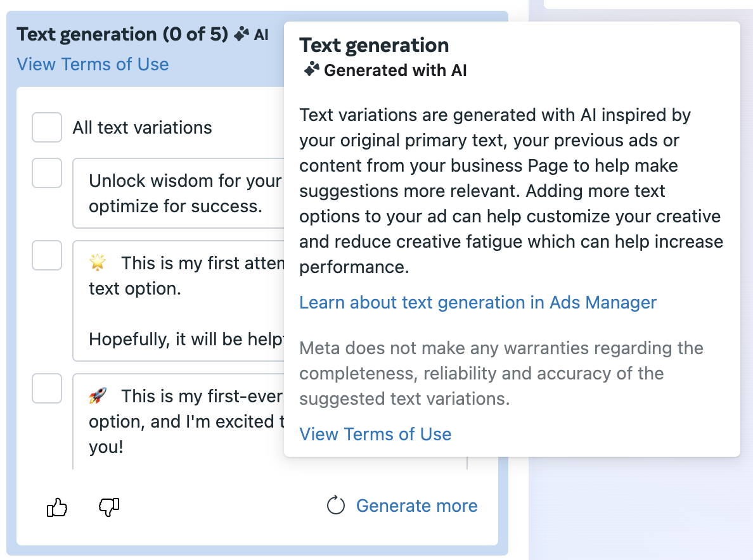Check the All text variations checkbox
The width and height of the screenshot is (753, 560).
tap(46, 127)
